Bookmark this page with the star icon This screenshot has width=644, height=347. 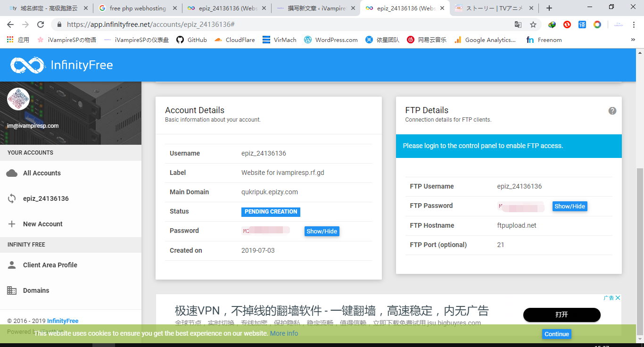(533, 25)
